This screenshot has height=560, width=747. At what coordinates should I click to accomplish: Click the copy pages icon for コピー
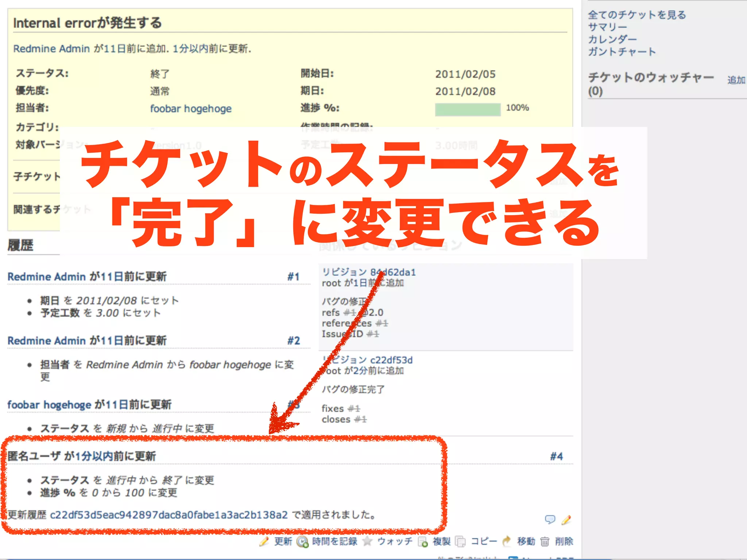tap(461, 542)
